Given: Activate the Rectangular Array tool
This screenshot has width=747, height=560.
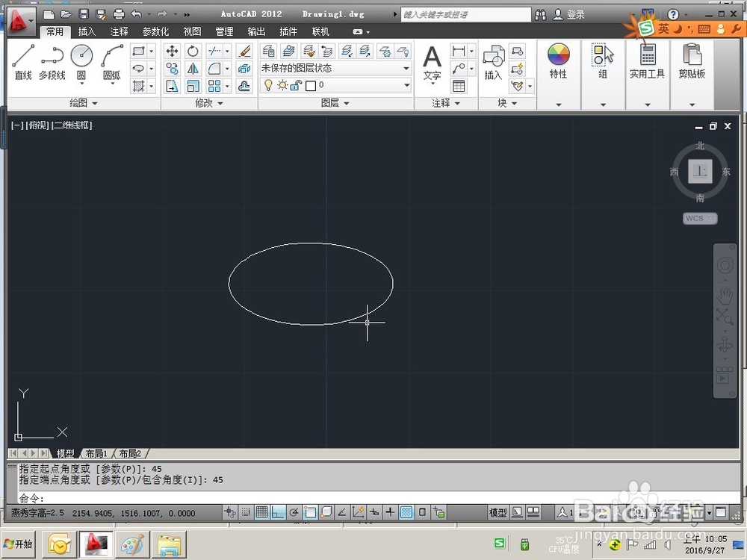Looking at the screenshot, I should pyautogui.click(x=214, y=86).
